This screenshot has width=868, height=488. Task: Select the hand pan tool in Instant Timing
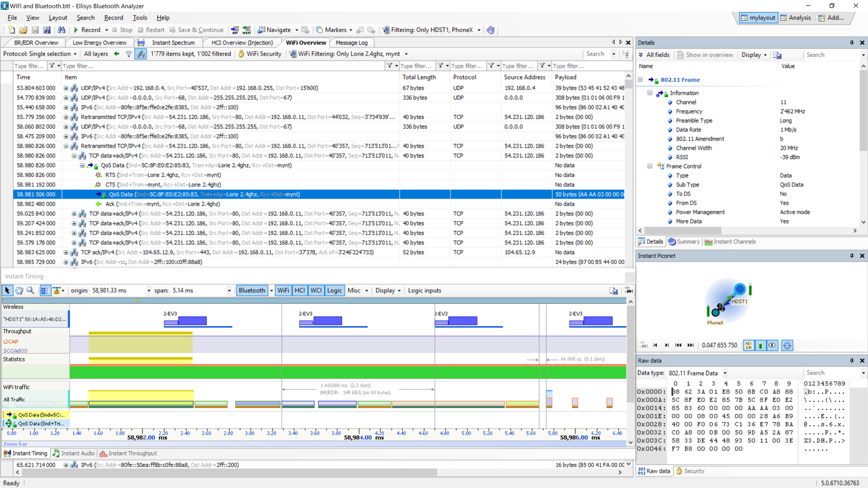coord(19,291)
